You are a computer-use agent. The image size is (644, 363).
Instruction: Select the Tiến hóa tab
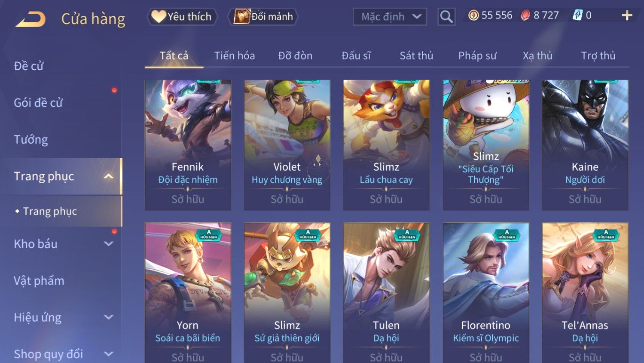click(x=235, y=55)
